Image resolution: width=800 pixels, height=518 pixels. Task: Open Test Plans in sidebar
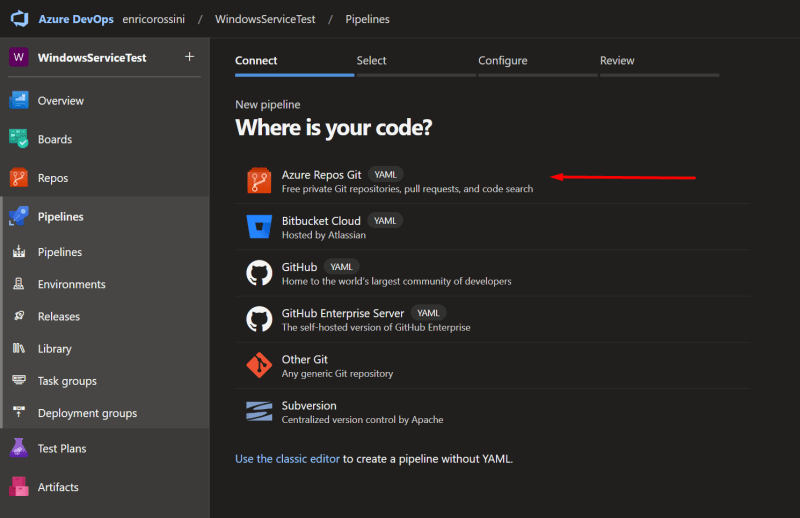pyautogui.click(x=62, y=449)
